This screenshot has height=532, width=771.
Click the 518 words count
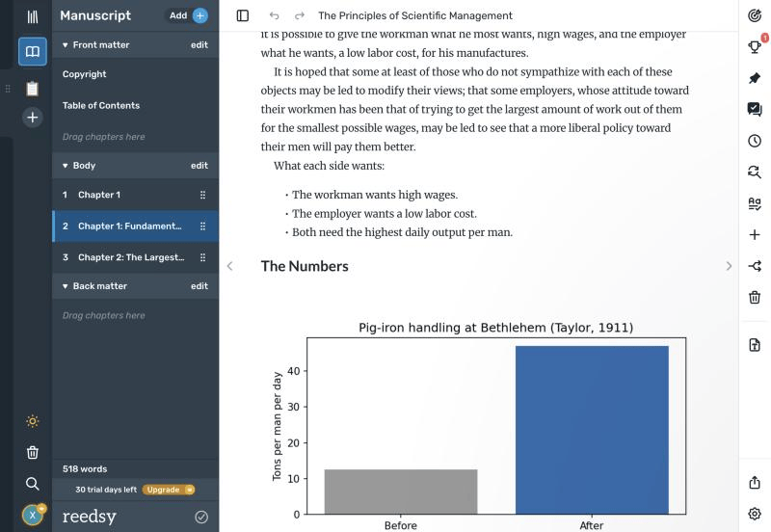[x=85, y=469]
